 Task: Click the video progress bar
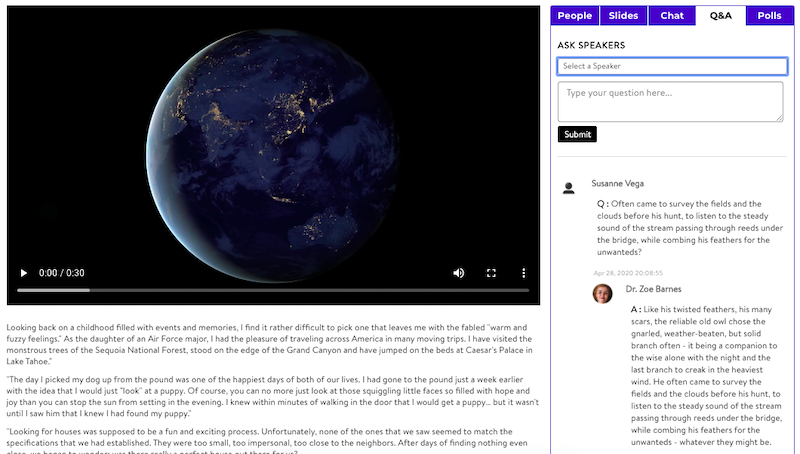point(273,290)
